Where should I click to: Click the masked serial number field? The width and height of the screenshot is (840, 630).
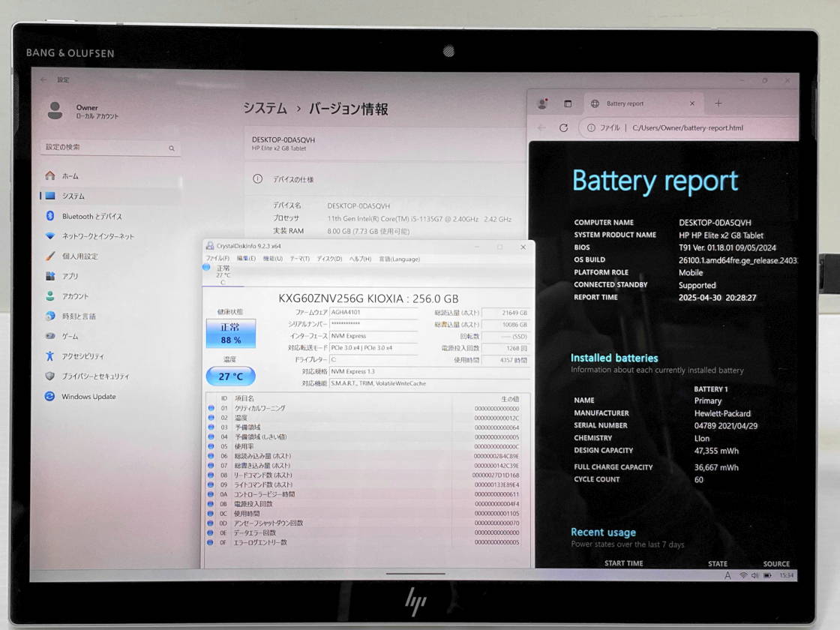pyautogui.click(x=373, y=324)
